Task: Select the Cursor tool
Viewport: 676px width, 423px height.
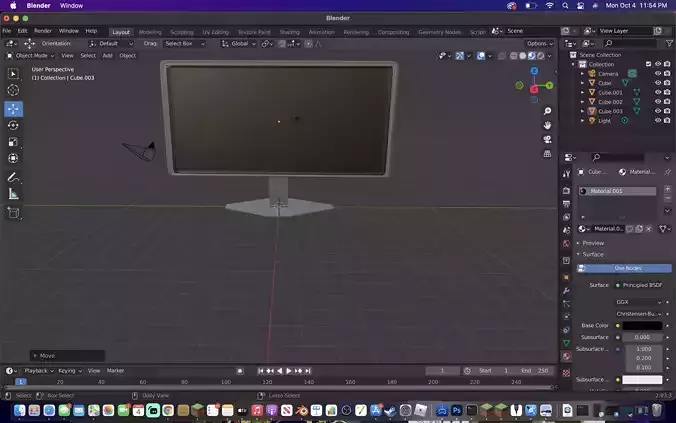Action: 13,90
